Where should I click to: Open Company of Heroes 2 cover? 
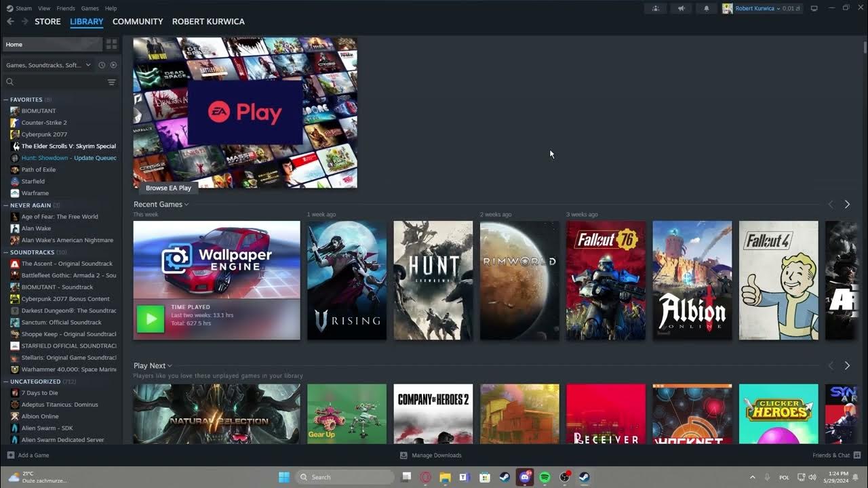[x=433, y=414]
